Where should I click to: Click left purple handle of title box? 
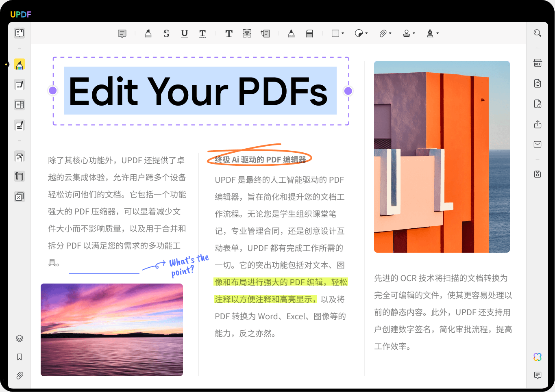[x=53, y=91]
